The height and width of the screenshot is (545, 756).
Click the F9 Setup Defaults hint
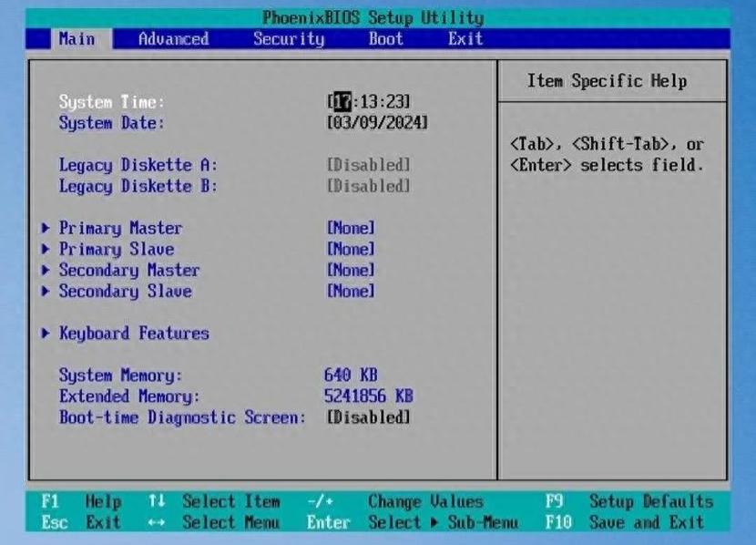click(x=629, y=501)
